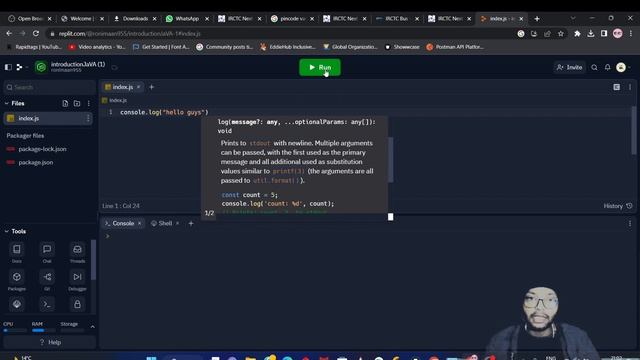Open workspace search magnifier icon near Invite
640x360 pixels.
(594, 67)
